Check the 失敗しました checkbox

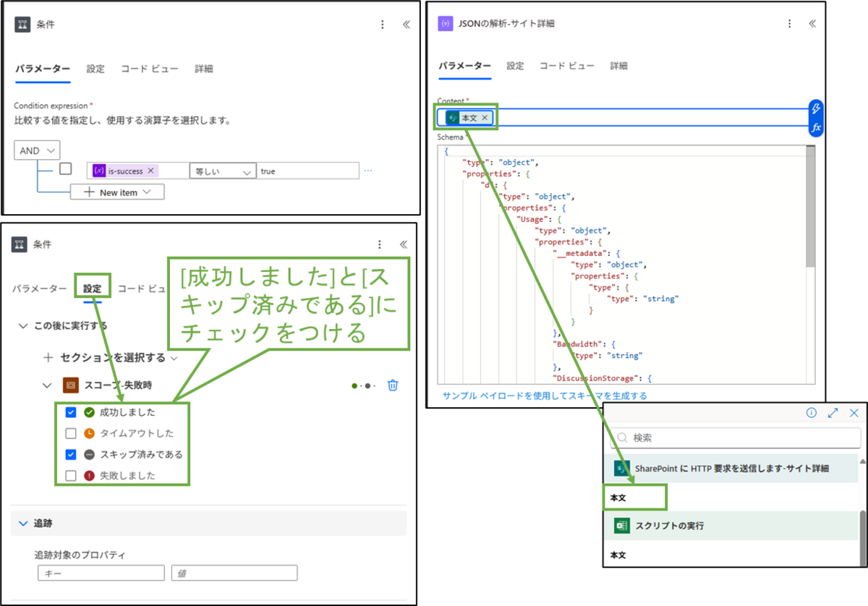pyautogui.click(x=71, y=475)
